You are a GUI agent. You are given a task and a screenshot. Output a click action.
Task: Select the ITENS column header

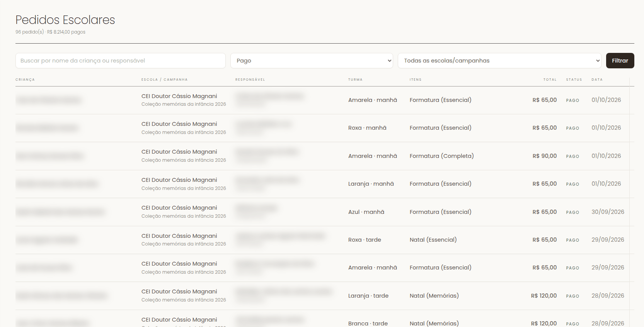point(416,80)
